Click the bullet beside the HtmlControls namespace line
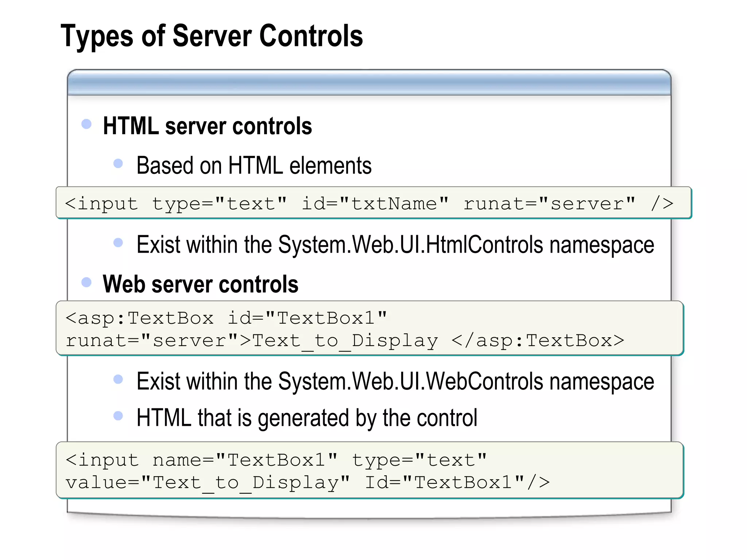Image resolution: width=747 pixels, height=560 pixels. click(118, 242)
